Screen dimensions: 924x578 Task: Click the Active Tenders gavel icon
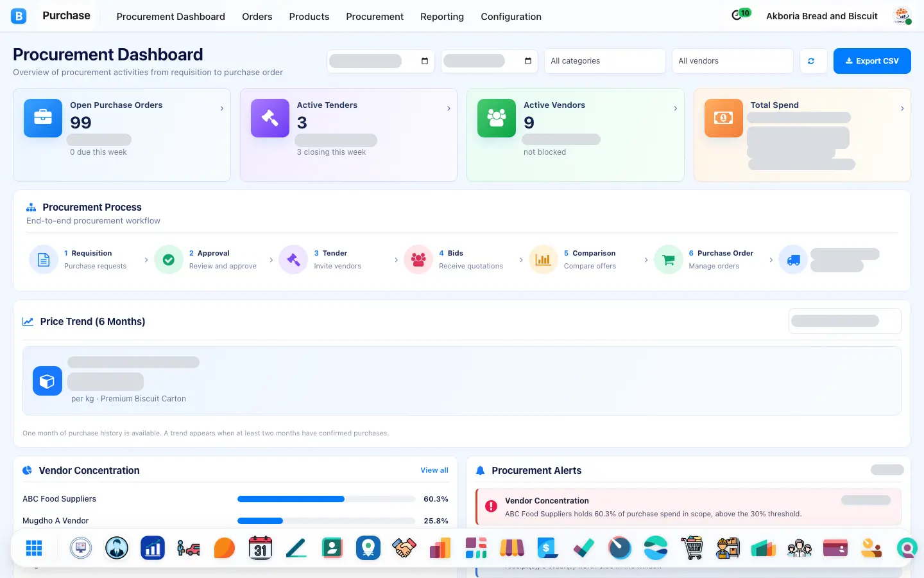(x=270, y=118)
